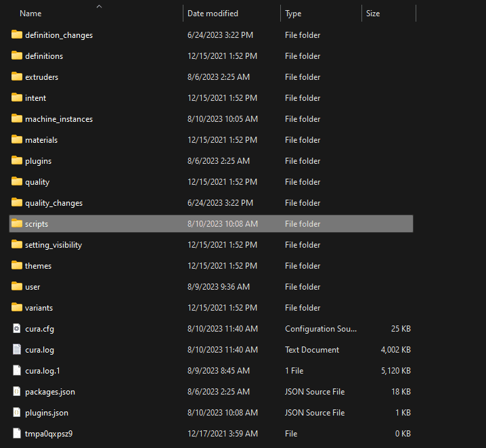Select the definitions folder name
The width and height of the screenshot is (486, 448).
point(44,56)
